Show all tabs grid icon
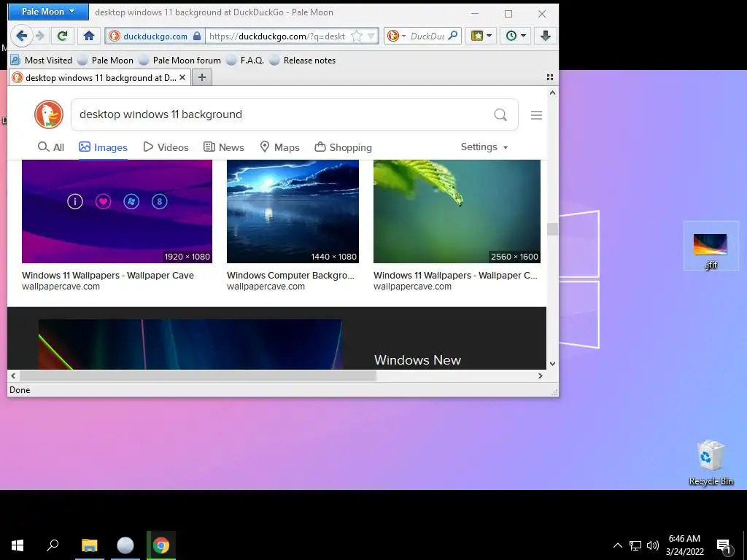Viewport: 747px width, 560px height. coord(550,77)
